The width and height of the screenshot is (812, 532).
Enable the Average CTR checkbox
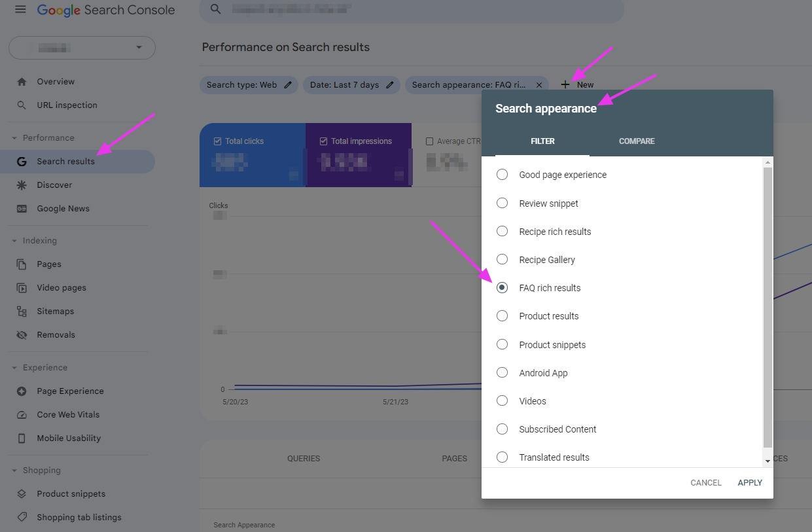[x=430, y=141]
